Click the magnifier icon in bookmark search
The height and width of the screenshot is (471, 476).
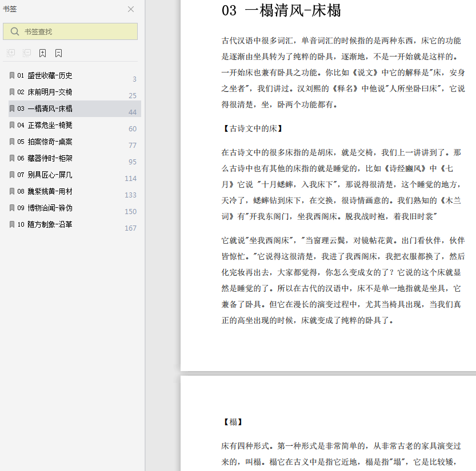click(14, 31)
